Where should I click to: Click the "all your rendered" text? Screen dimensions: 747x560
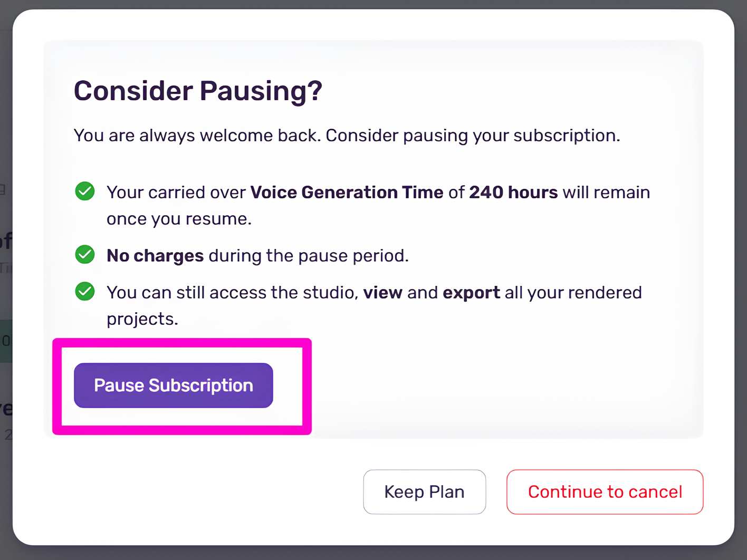tap(573, 293)
